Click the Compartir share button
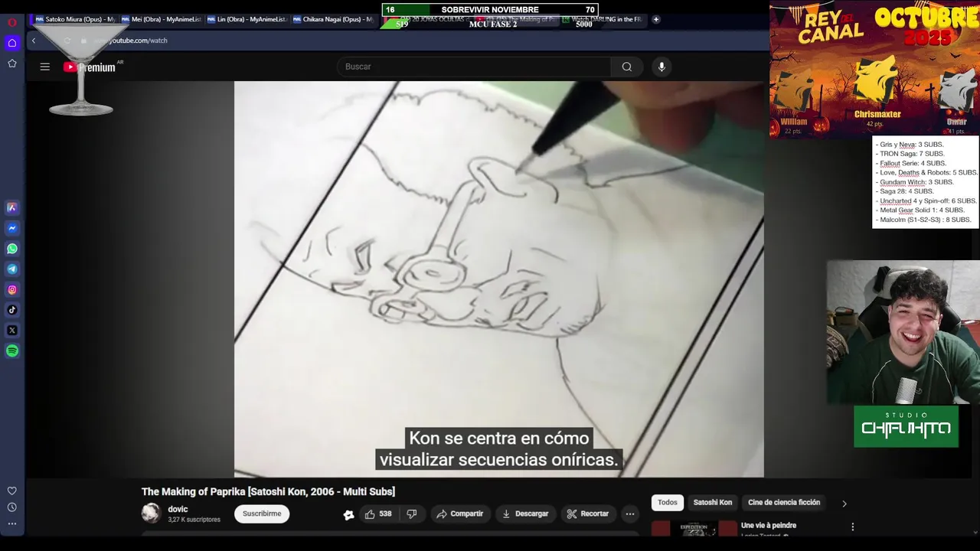Image resolution: width=980 pixels, height=551 pixels. click(459, 514)
